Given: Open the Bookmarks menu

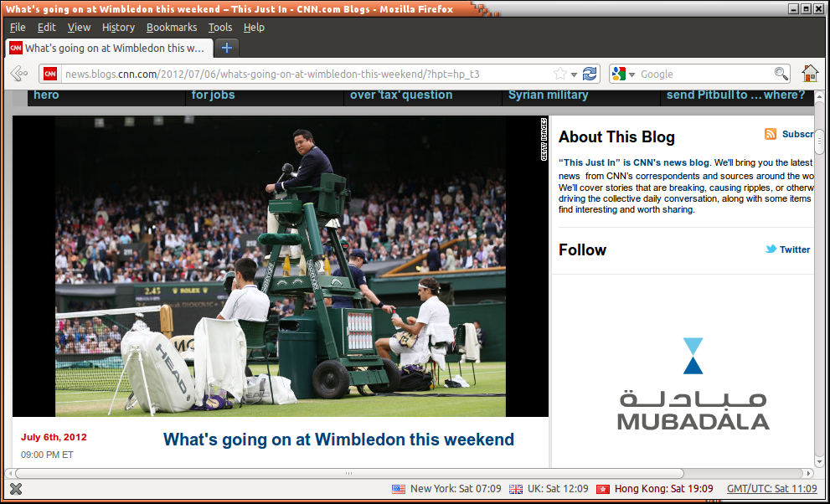Looking at the screenshot, I should tap(171, 27).
